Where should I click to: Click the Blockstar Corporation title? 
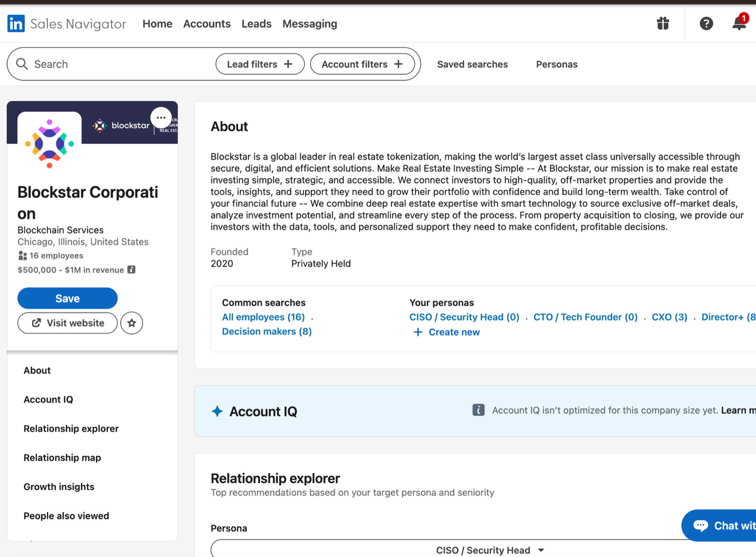click(88, 203)
